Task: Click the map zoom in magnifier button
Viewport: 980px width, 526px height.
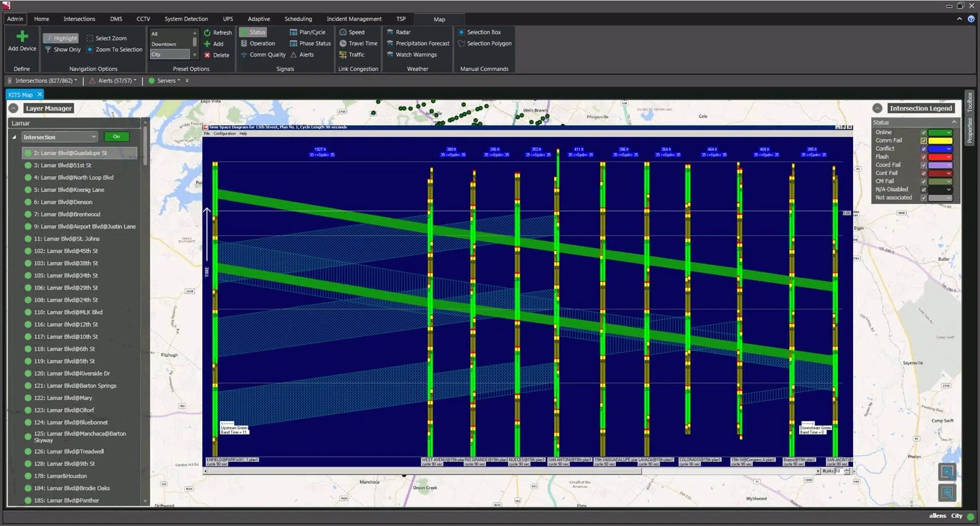Action: click(946, 472)
